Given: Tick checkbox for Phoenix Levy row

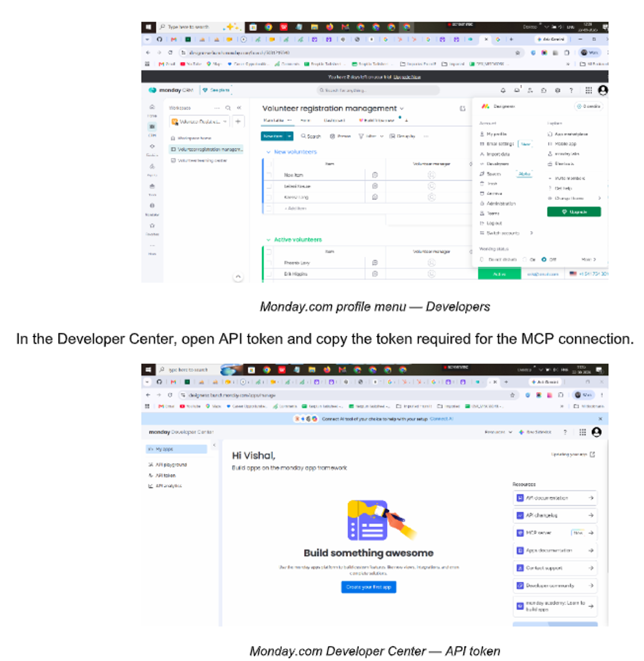Looking at the screenshot, I should (x=269, y=263).
